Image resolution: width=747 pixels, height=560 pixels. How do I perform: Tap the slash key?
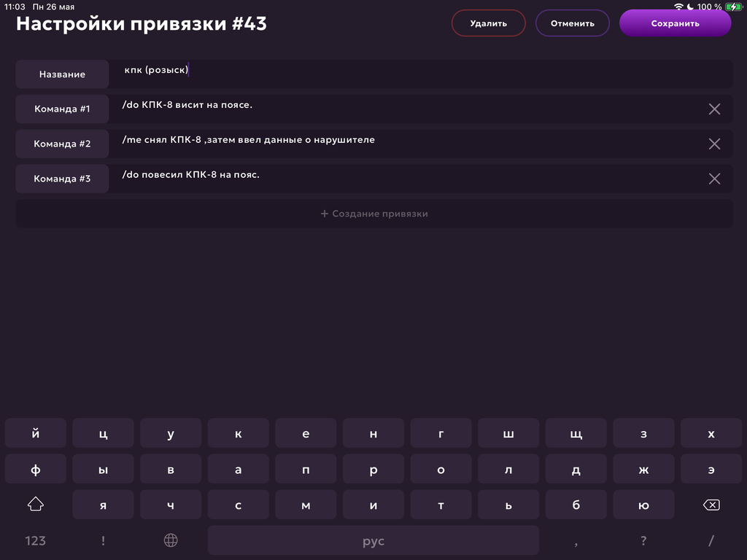point(711,541)
